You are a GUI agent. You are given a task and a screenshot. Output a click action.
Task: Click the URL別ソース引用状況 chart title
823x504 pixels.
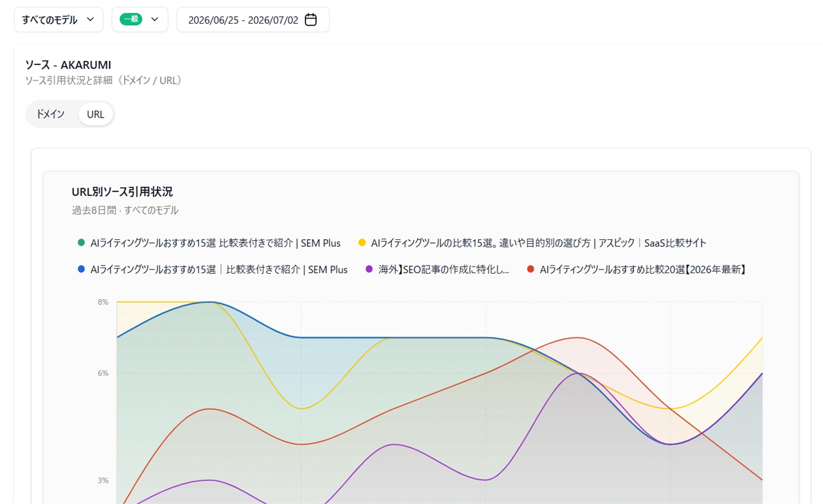tap(122, 192)
